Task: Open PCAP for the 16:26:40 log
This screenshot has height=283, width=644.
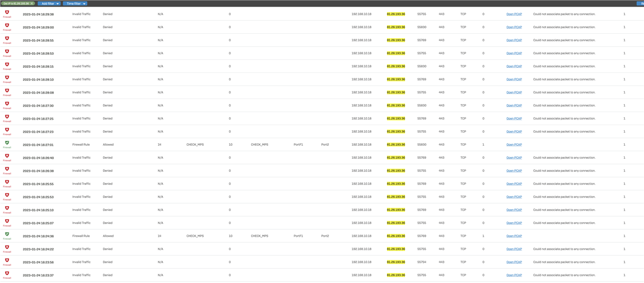Action: pyautogui.click(x=514, y=158)
